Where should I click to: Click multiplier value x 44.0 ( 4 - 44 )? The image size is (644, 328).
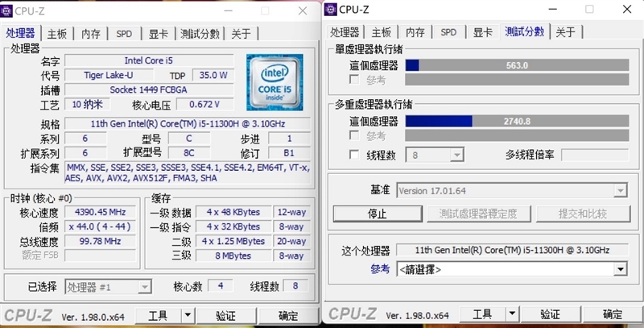coord(100,226)
